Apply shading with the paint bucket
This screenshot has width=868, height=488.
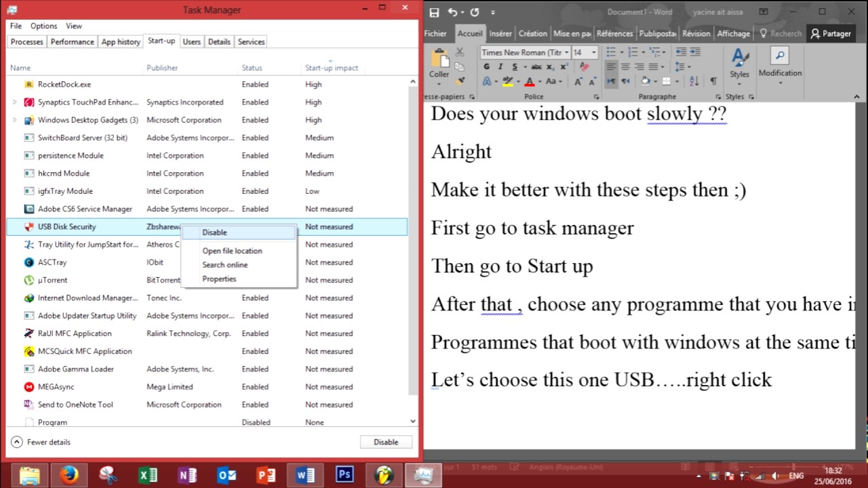pyautogui.click(x=646, y=81)
